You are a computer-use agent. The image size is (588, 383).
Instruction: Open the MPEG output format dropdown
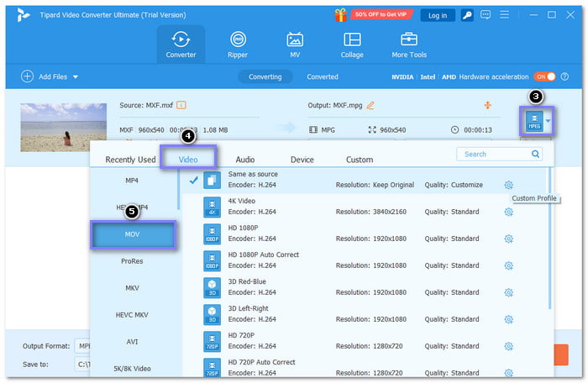coord(549,122)
